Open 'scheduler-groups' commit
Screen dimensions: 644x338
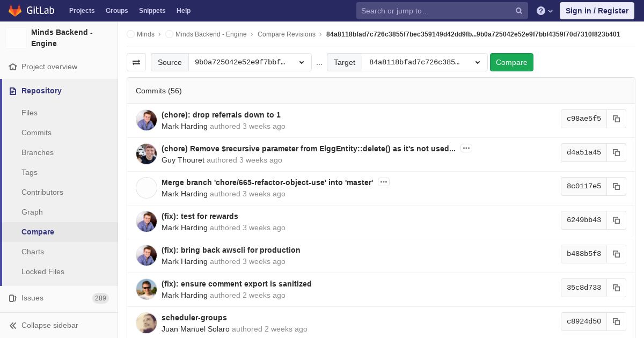[194, 318]
